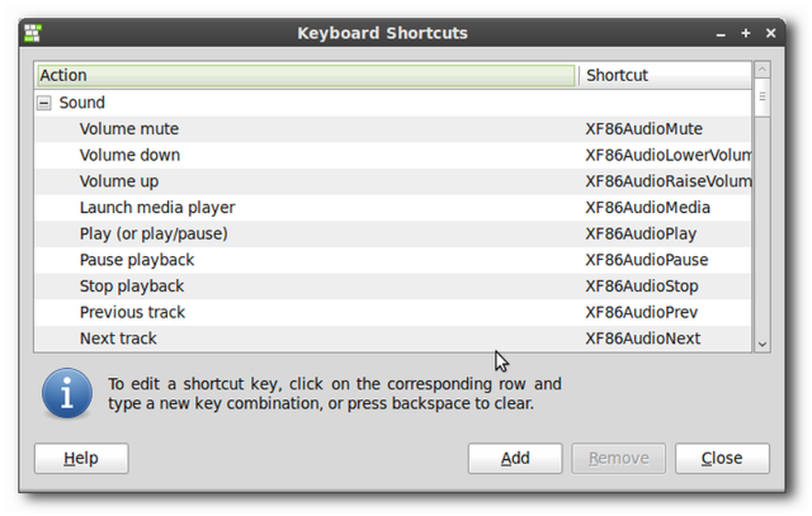Select the Pause playback action
Image resolution: width=812 pixels, height=516 pixels.
coord(136,260)
